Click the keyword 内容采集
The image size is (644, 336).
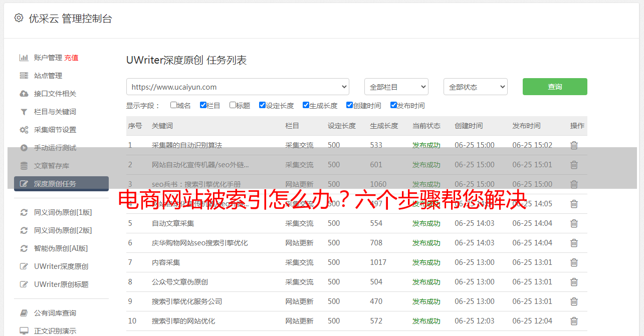tap(166, 262)
